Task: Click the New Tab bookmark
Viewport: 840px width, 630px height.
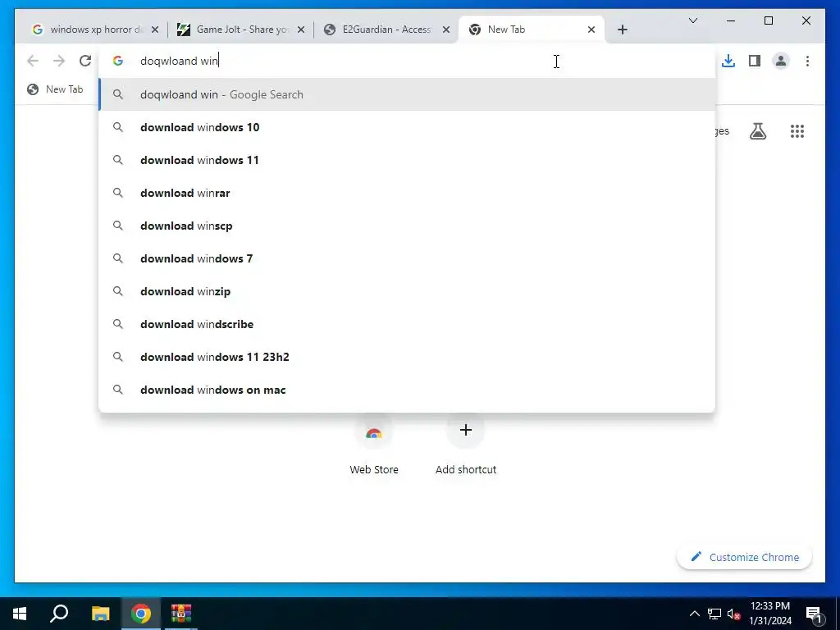Action: (55, 89)
